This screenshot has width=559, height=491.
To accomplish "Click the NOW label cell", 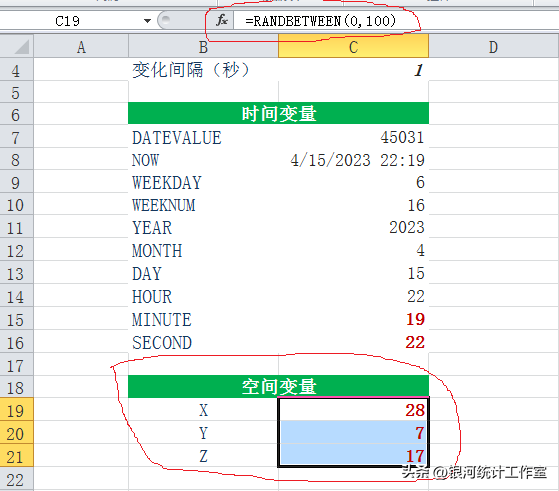I will tap(203, 160).
